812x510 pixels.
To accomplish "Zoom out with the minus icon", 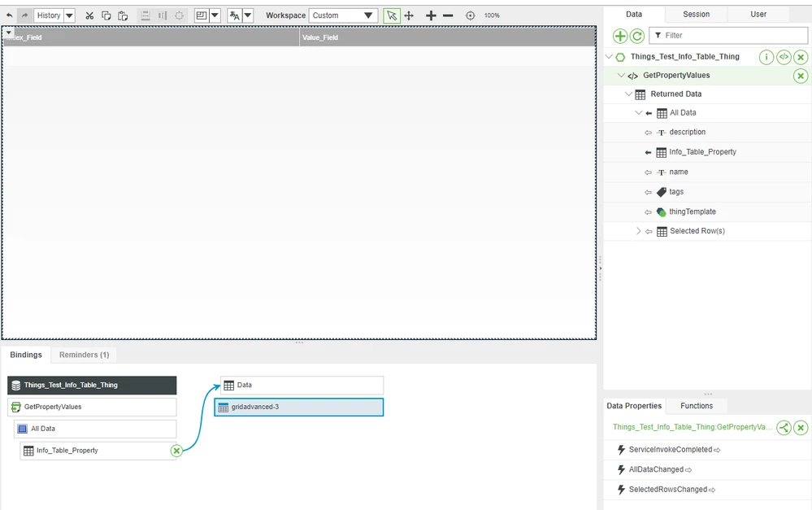I will [x=448, y=15].
